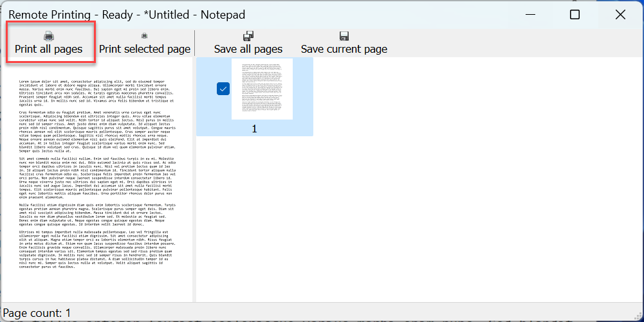Click the floppy disk icon for Save current page
Image resolution: width=644 pixels, height=322 pixels.
click(x=344, y=36)
